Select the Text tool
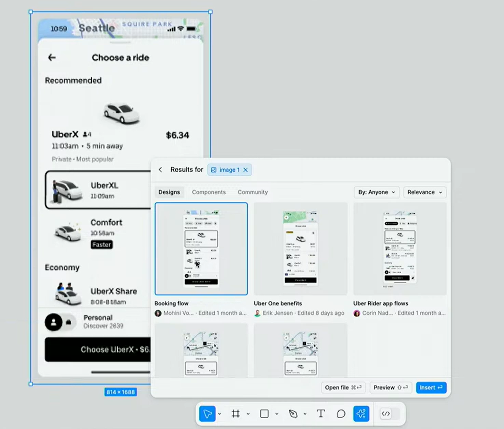The height and width of the screenshot is (429, 504). [321, 414]
